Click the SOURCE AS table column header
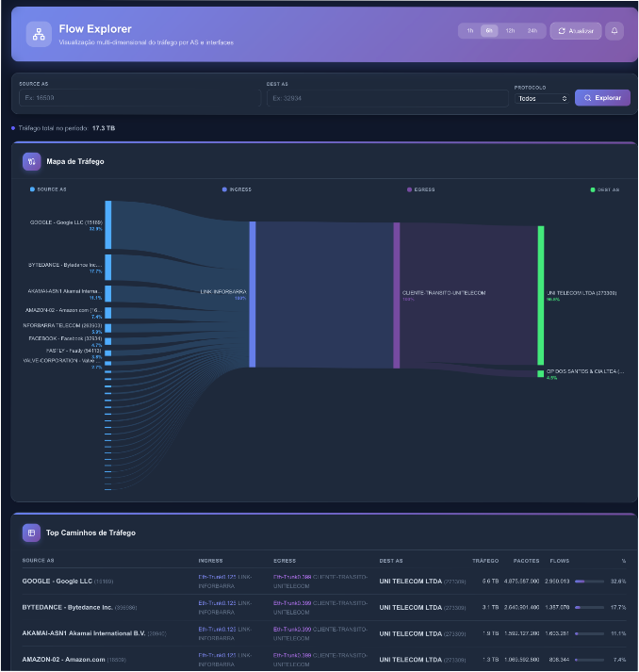Image resolution: width=639 pixels, height=672 pixels. (38, 561)
